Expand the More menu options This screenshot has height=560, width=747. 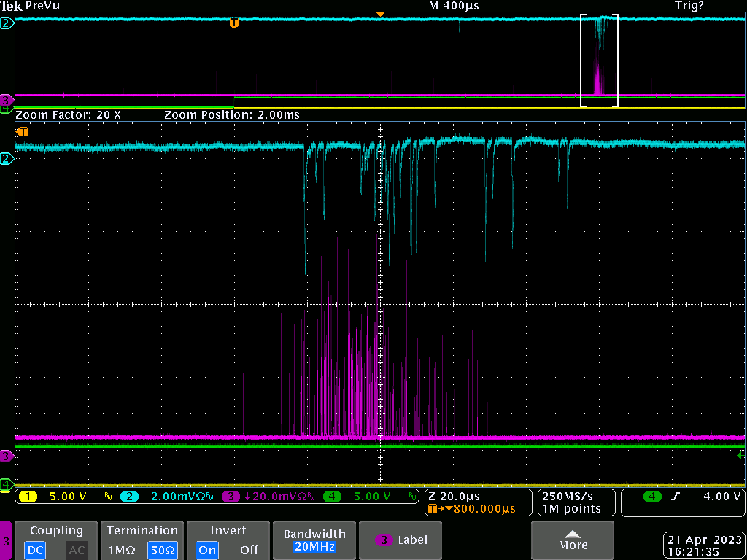tap(573, 540)
